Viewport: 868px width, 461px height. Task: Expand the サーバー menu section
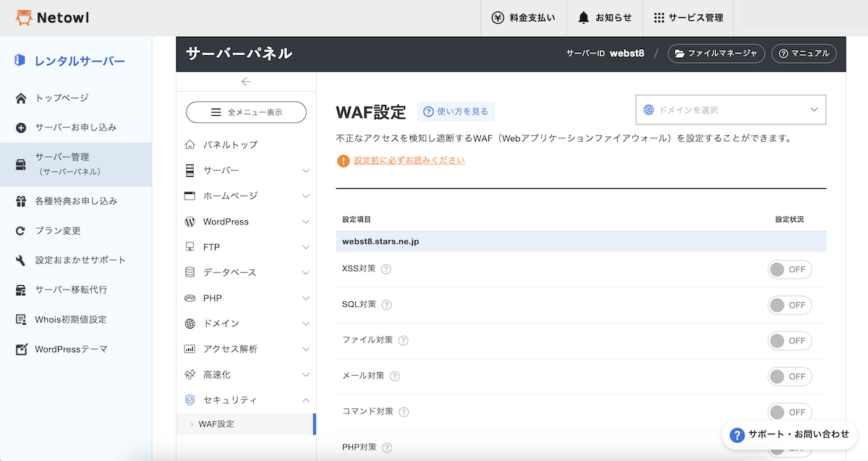click(x=246, y=170)
